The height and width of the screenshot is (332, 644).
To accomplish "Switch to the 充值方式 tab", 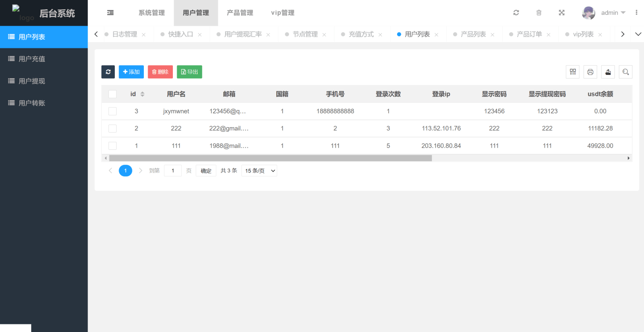I will click(x=361, y=34).
